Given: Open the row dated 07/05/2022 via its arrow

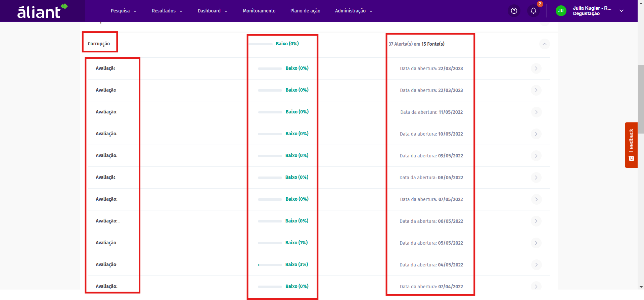Looking at the screenshot, I should click(x=536, y=199).
